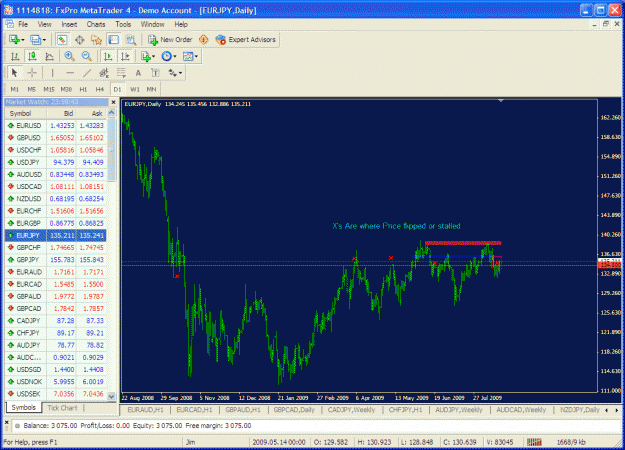The height and width of the screenshot is (450, 625).
Task: Open the Tools menu
Action: (123, 24)
